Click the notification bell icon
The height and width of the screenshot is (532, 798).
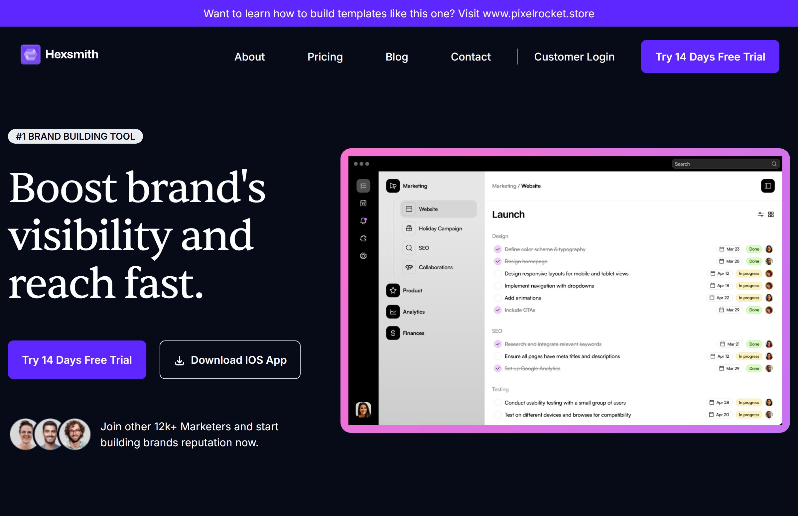pos(363,221)
